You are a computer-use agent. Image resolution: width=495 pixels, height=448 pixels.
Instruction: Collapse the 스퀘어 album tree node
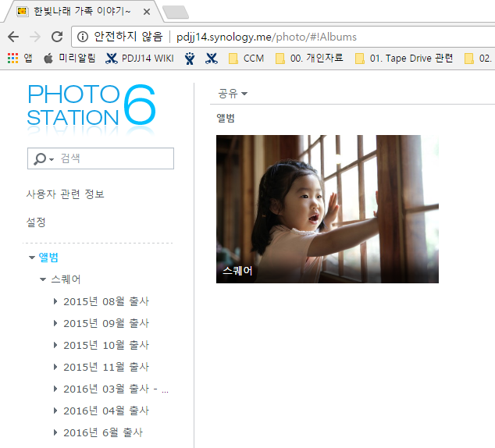[44, 279]
